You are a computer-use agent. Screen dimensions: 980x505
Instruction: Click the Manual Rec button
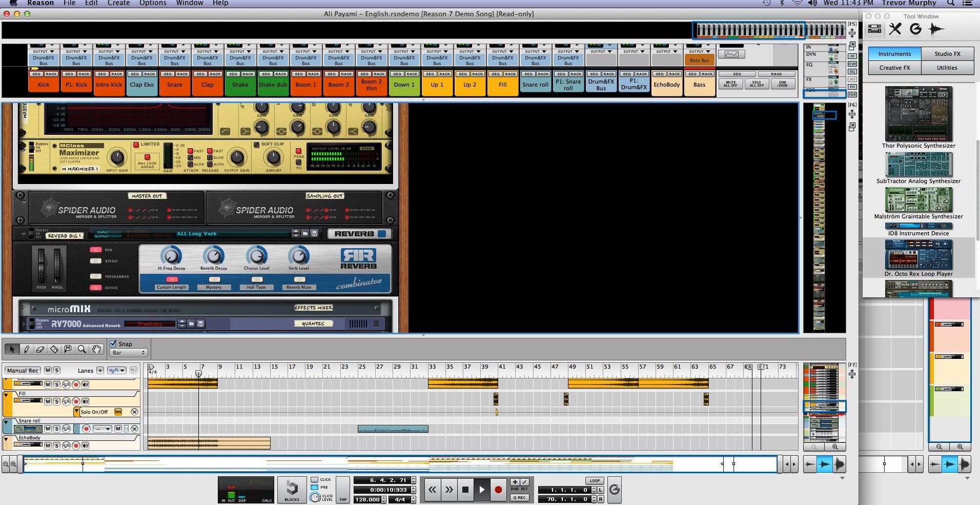coord(23,370)
